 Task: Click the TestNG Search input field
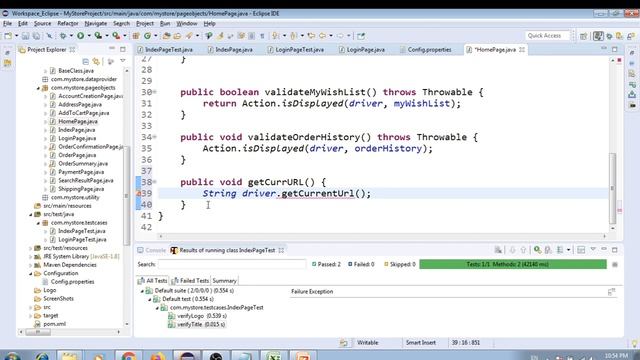pyautogui.click(x=232, y=264)
